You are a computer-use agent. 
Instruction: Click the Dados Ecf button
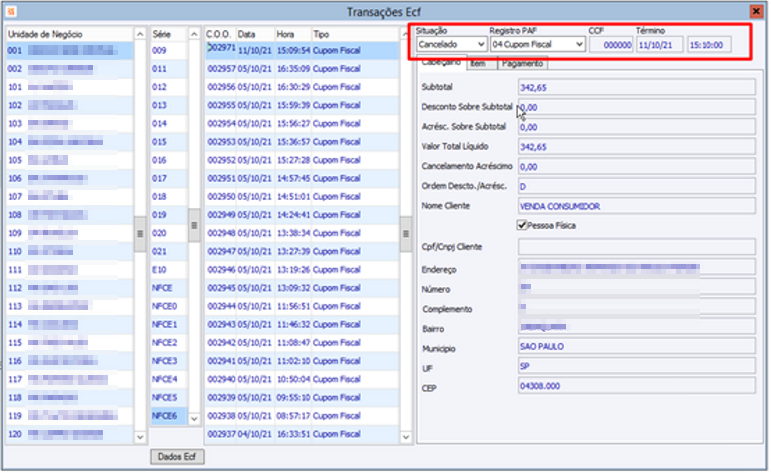(177, 457)
